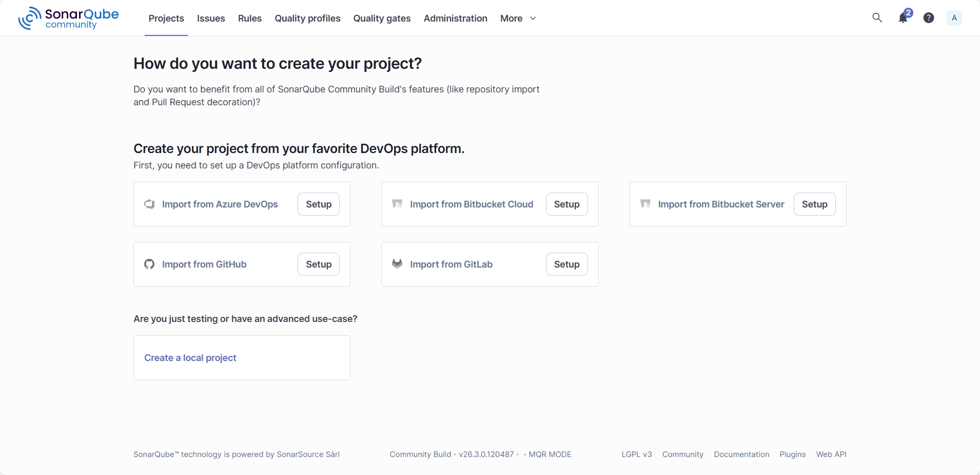Click the GitHub logo icon

(149, 264)
